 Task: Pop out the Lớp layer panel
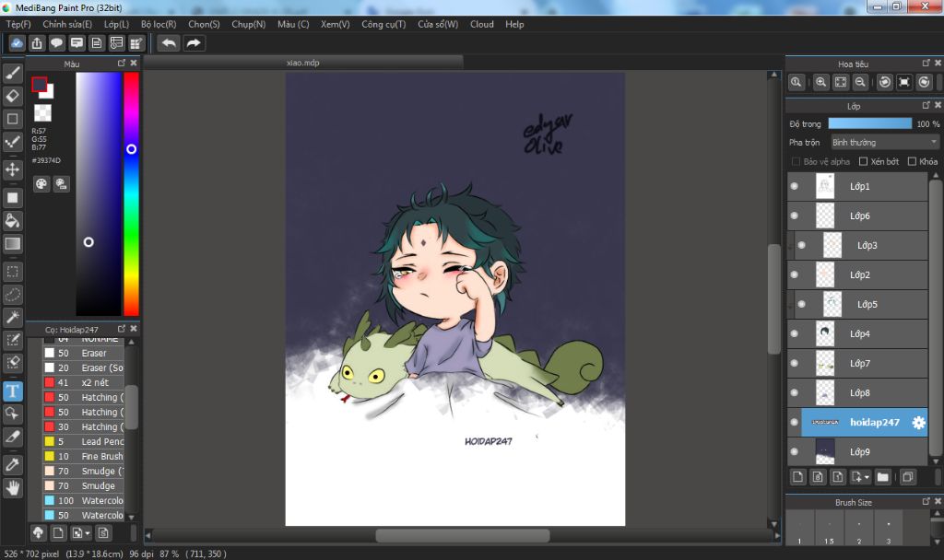[x=926, y=105]
